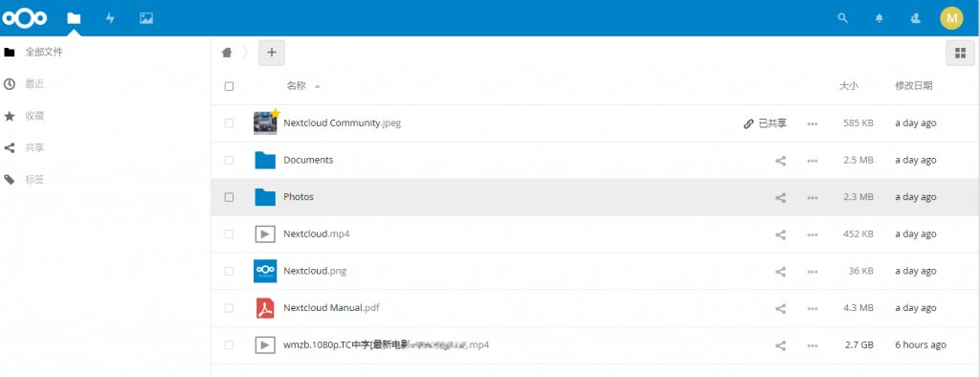Viewport: 980px width, 377px height.
Task: Switch to grid view
Action: pos(960,54)
